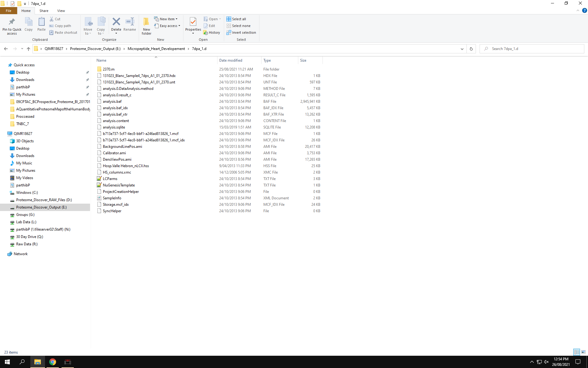Expand the address bar history dropdown

(x=462, y=48)
